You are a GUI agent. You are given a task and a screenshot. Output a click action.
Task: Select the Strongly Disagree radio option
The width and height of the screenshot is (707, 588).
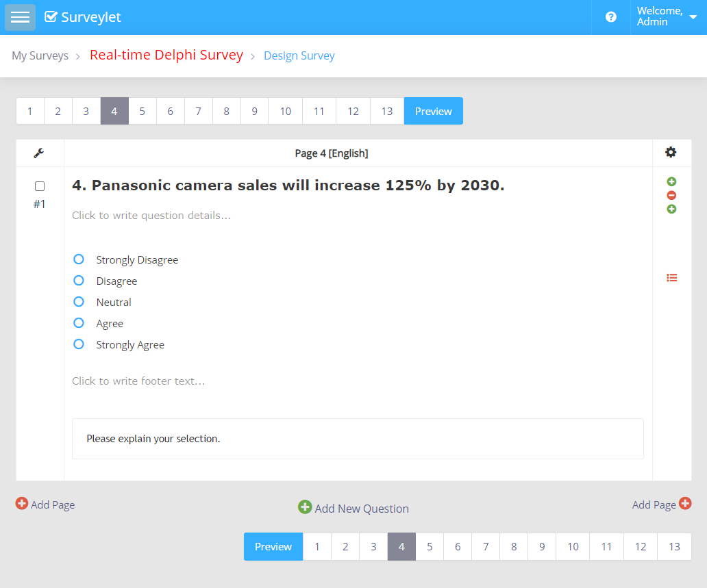coord(79,259)
